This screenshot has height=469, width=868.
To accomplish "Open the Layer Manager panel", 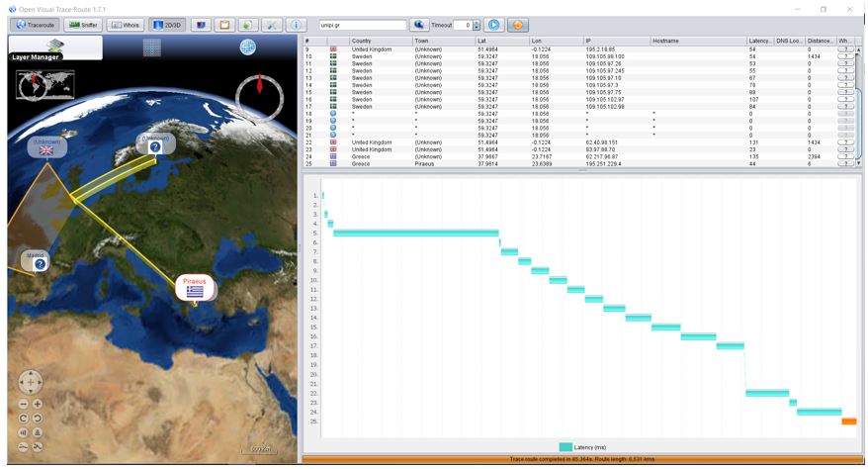I will [55, 48].
